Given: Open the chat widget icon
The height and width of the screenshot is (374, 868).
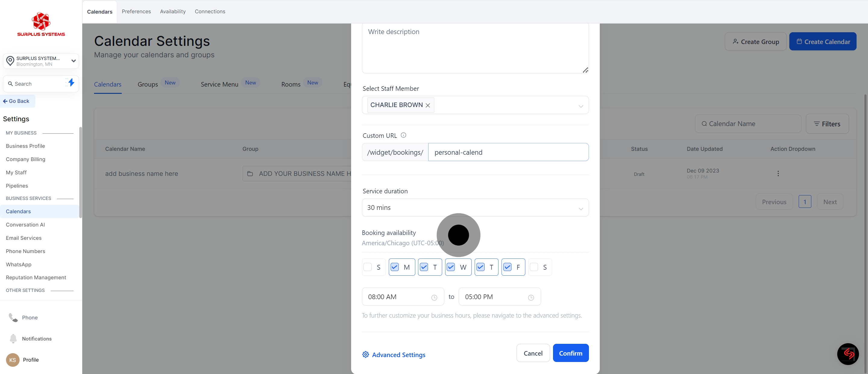Looking at the screenshot, I should pos(848,354).
